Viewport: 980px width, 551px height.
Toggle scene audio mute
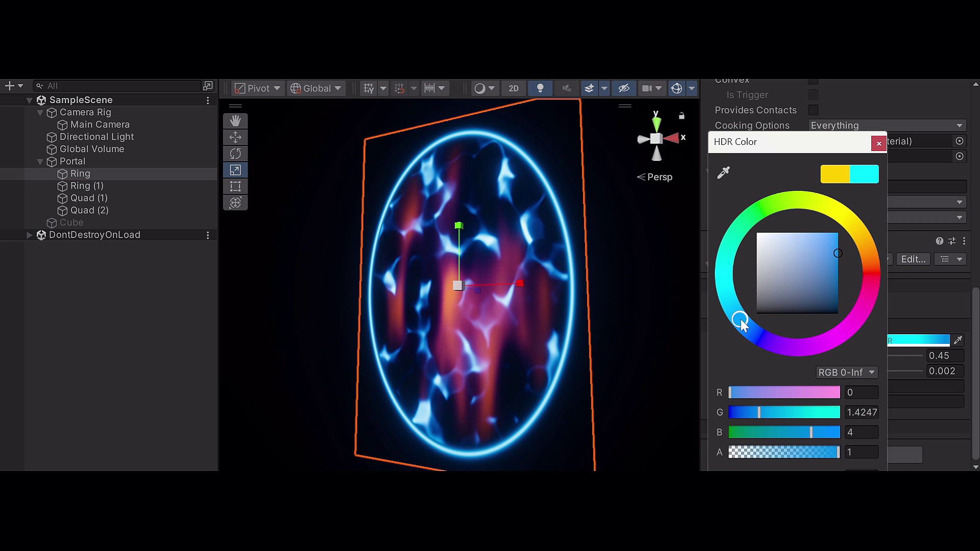[x=567, y=88]
